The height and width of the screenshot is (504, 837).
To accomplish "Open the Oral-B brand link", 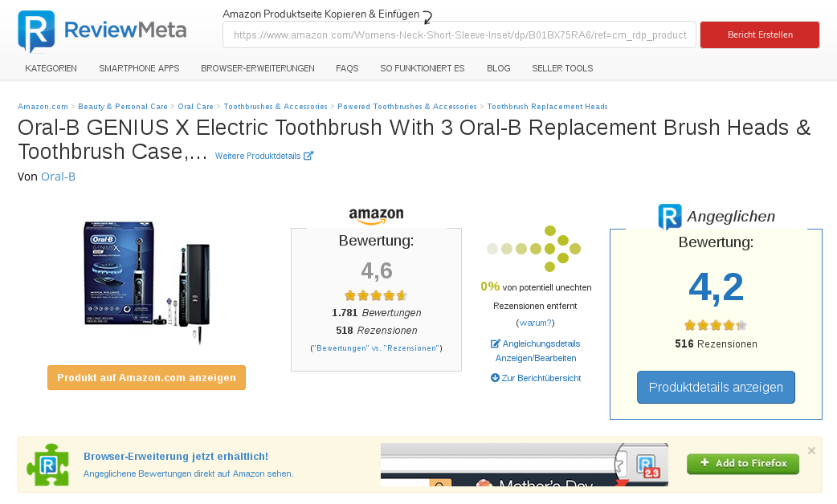I will coord(58,177).
